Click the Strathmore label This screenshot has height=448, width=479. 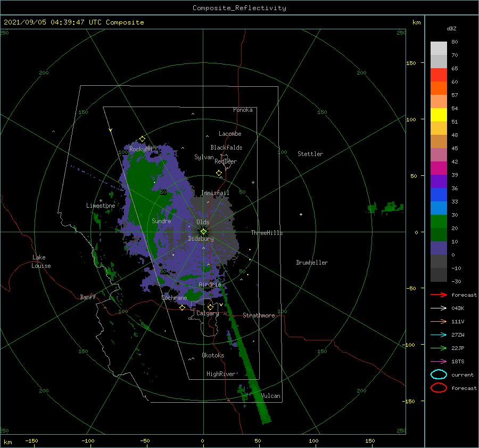[259, 315]
